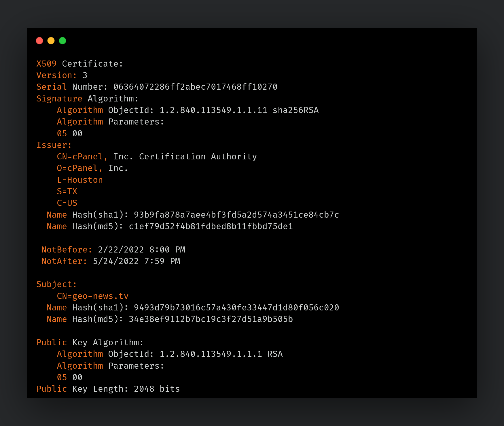Click the 'Public Key Algorithm:' heading
Viewport: 504px width, 426px height.
pos(90,342)
